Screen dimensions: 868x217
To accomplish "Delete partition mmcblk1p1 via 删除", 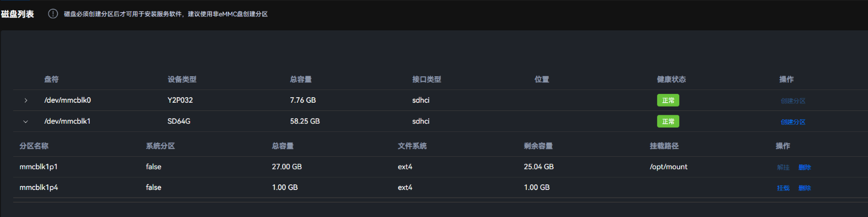I will tap(805, 167).
